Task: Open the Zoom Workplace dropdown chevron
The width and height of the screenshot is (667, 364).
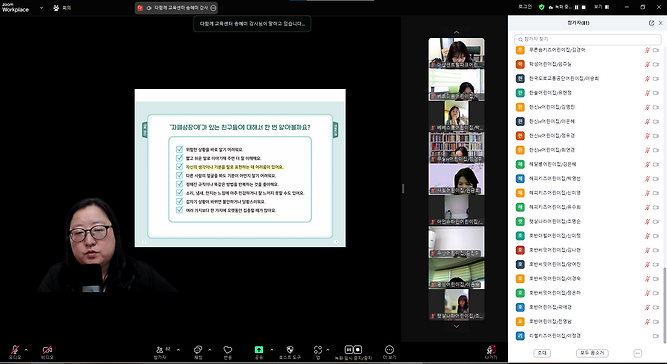Action: [x=41, y=8]
